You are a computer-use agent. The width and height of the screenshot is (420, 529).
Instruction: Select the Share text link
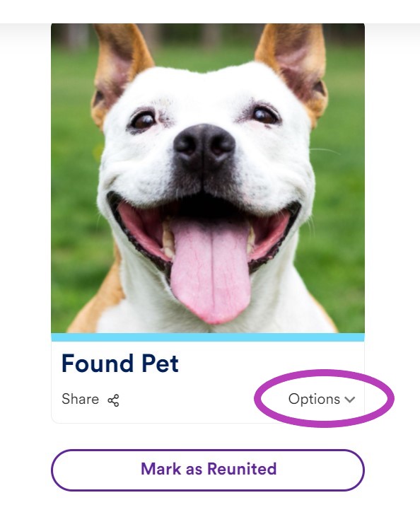tap(81, 399)
